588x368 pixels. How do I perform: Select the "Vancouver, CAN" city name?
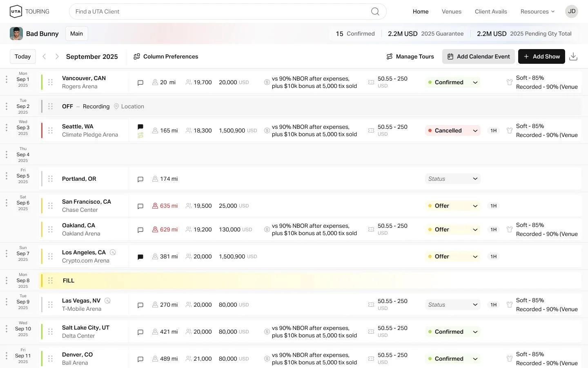coord(84,78)
